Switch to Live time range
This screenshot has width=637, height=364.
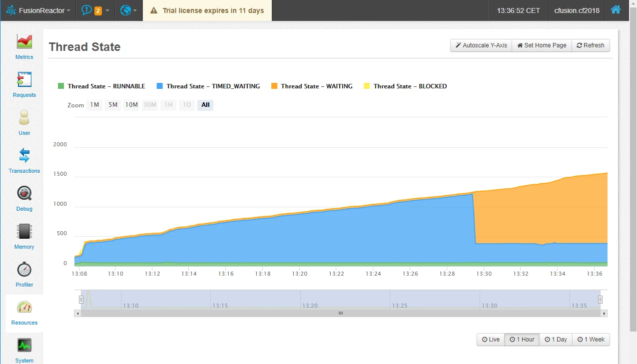click(491, 340)
